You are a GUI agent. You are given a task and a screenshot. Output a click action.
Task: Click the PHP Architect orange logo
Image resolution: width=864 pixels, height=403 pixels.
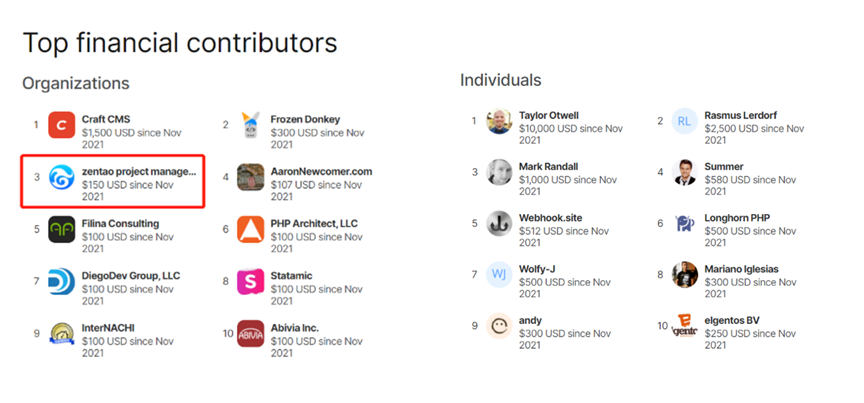coord(250,229)
